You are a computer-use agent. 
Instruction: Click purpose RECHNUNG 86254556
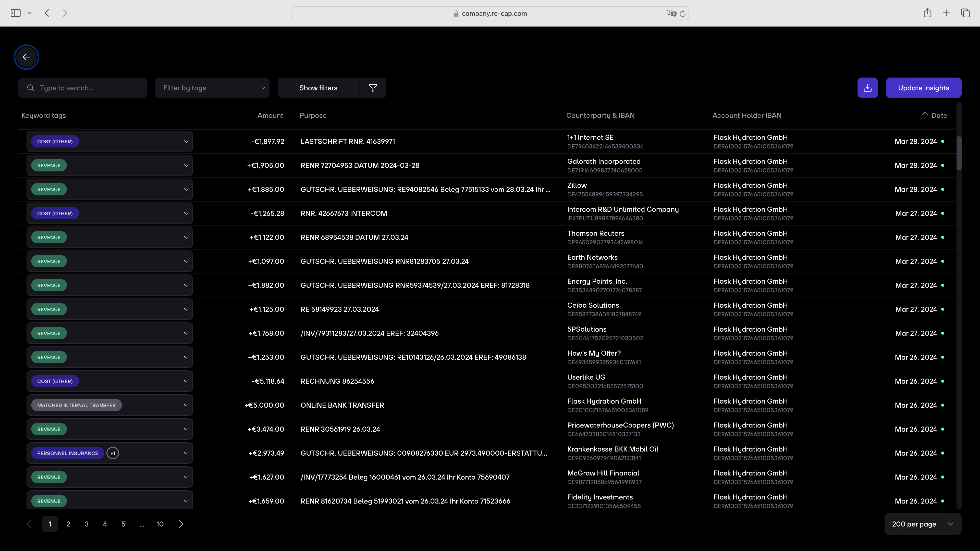click(337, 381)
